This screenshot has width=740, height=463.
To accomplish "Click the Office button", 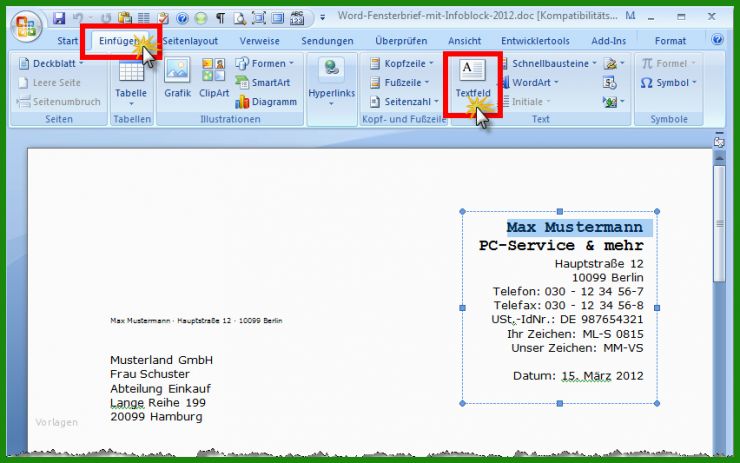I will 27,24.
